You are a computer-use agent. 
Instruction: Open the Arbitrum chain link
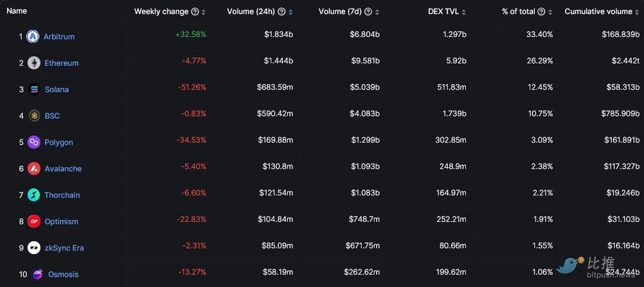(x=59, y=37)
